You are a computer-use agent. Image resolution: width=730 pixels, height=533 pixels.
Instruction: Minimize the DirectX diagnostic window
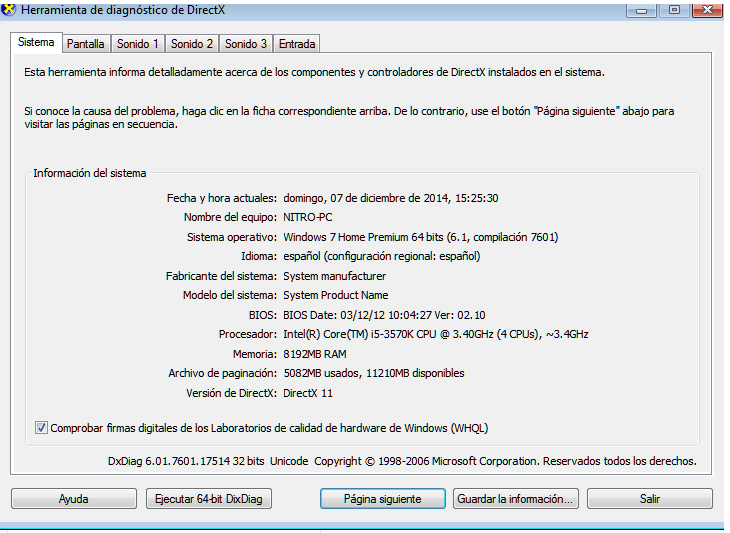tap(642, 10)
